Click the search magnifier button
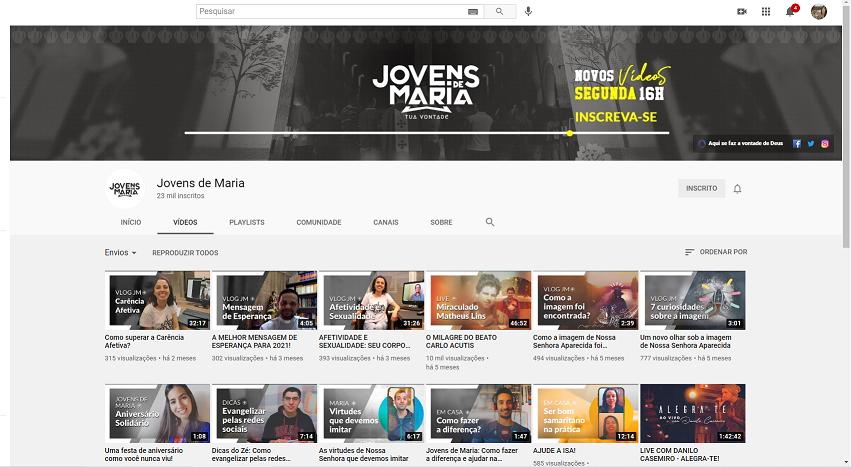Viewport: 851px width, 467px height. coord(499,11)
